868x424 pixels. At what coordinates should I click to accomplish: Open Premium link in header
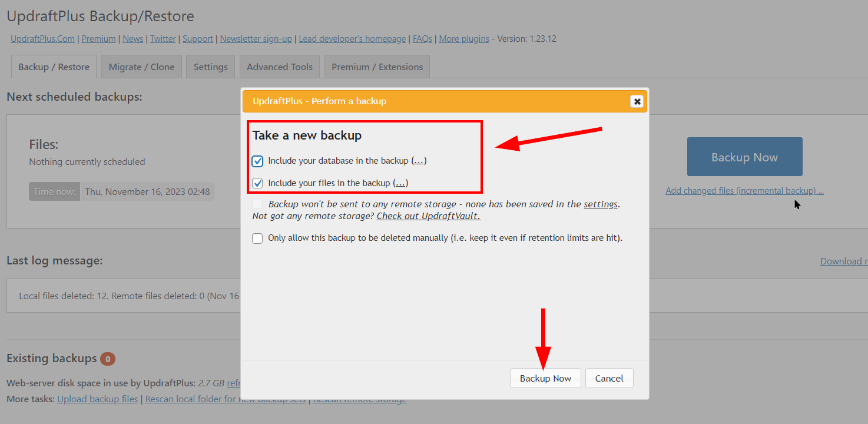(98, 39)
